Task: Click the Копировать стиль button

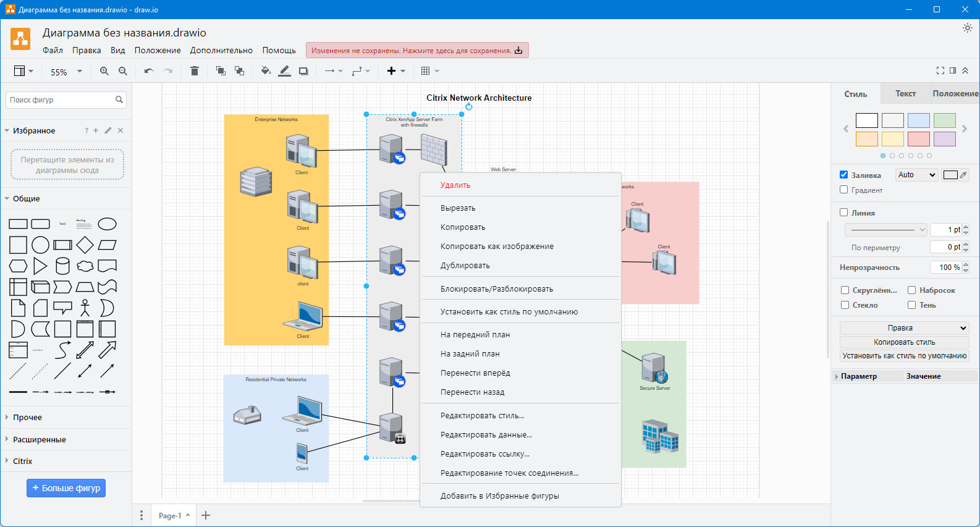Action: click(904, 342)
